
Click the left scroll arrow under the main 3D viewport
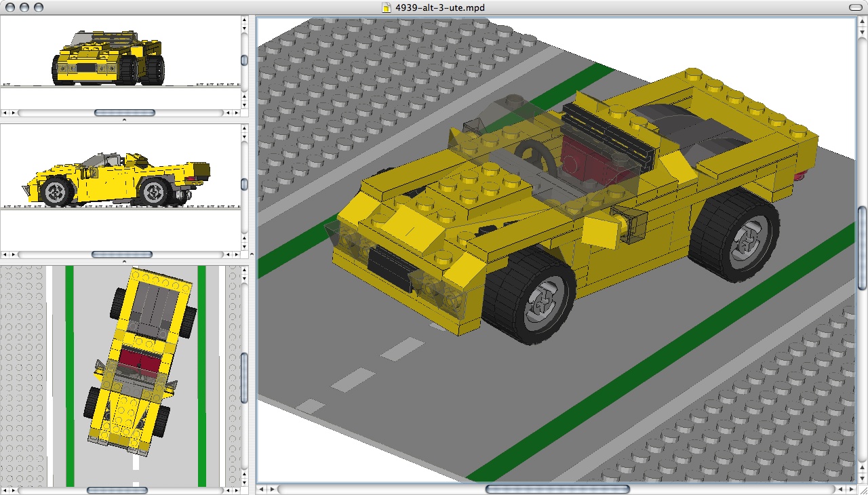tap(262, 488)
